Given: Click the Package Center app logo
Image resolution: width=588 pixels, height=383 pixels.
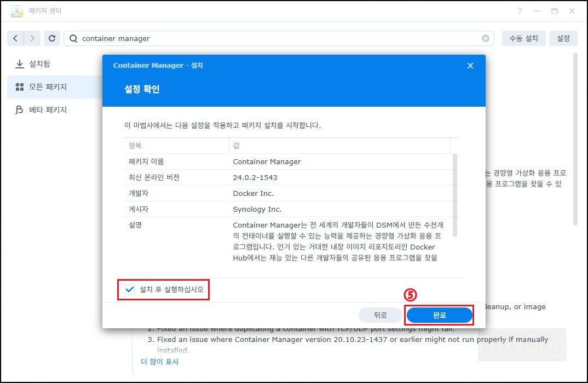Looking at the screenshot, I should (17, 11).
